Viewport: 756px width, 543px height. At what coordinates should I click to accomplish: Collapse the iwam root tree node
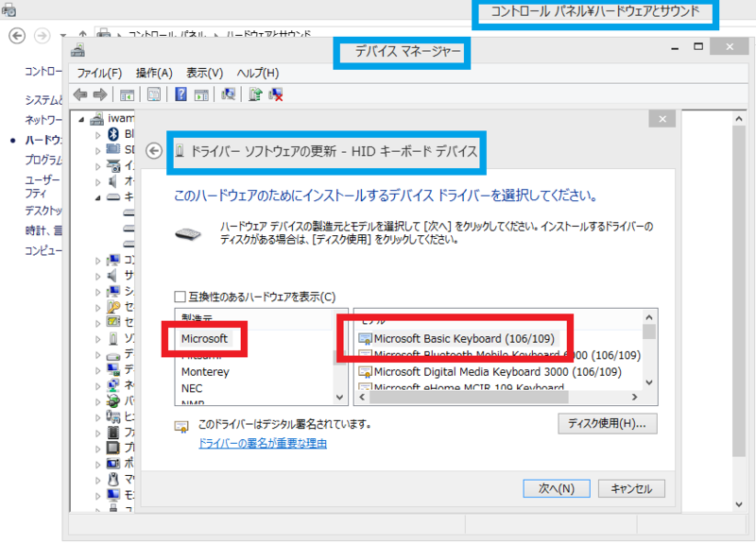(81, 119)
